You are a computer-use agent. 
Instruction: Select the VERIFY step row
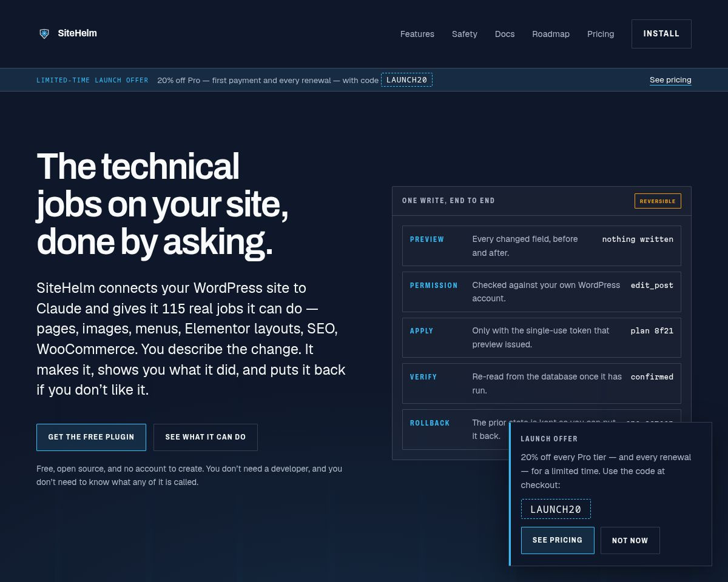point(542,383)
